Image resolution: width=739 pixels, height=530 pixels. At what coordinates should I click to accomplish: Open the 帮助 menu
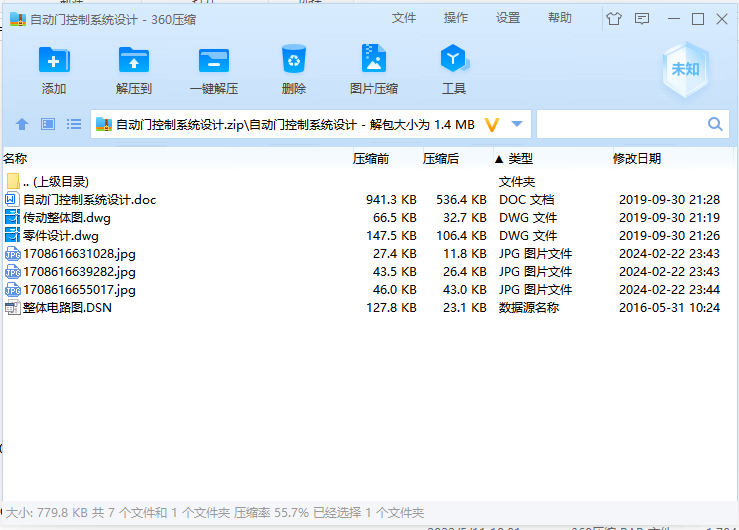coord(559,18)
